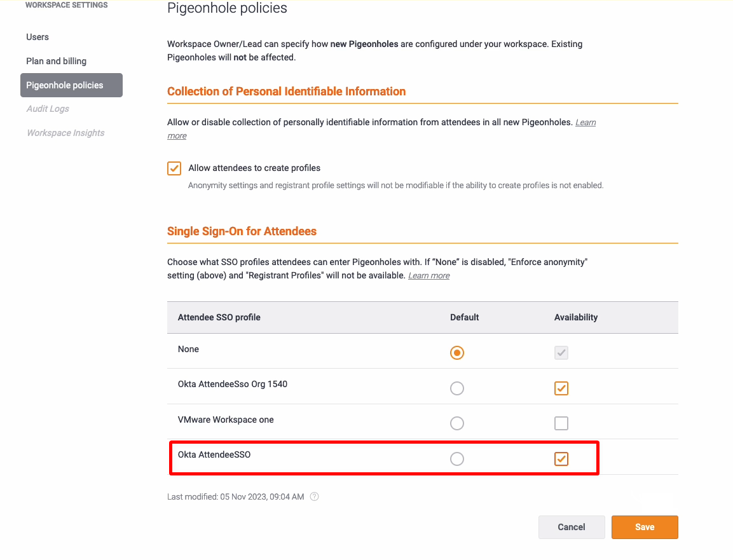Cancel the policy changes
Viewport: 733px width, 560px height.
pyautogui.click(x=572, y=527)
